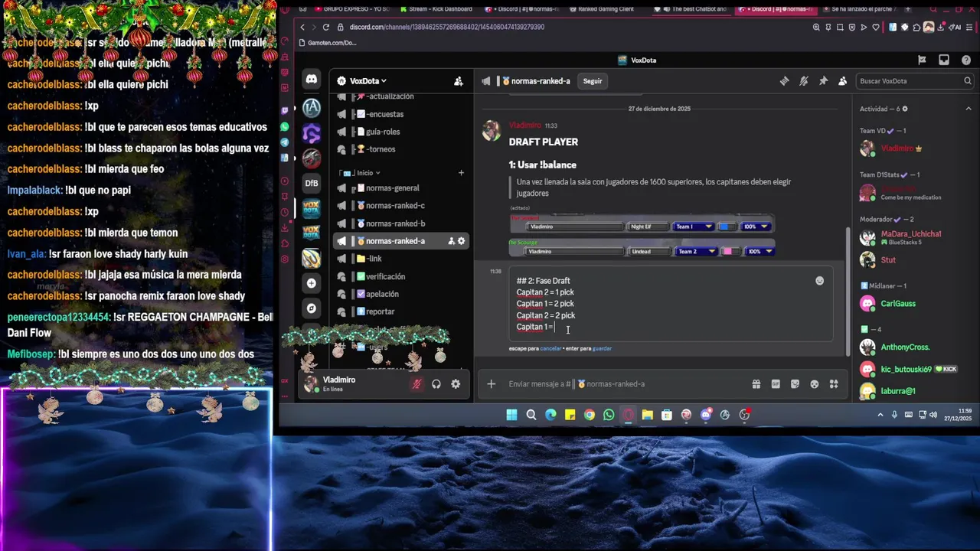Image resolution: width=980 pixels, height=551 pixels.
Task: Collapse the Inicio channel category
Action: [x=367, y=173]
